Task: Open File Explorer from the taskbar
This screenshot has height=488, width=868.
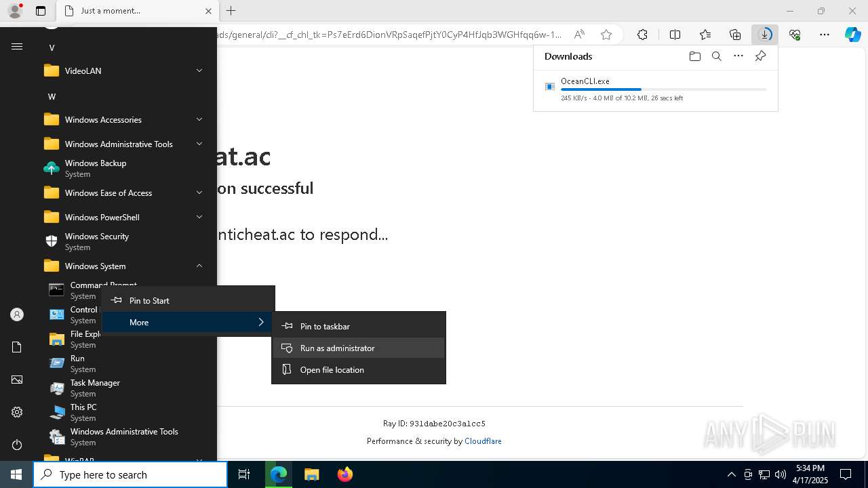Action: 311,474
